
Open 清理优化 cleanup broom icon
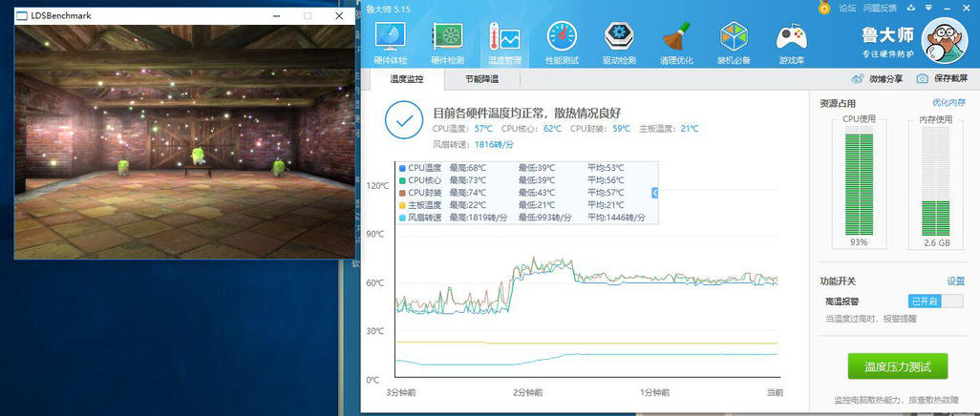(x=676, y=44)
